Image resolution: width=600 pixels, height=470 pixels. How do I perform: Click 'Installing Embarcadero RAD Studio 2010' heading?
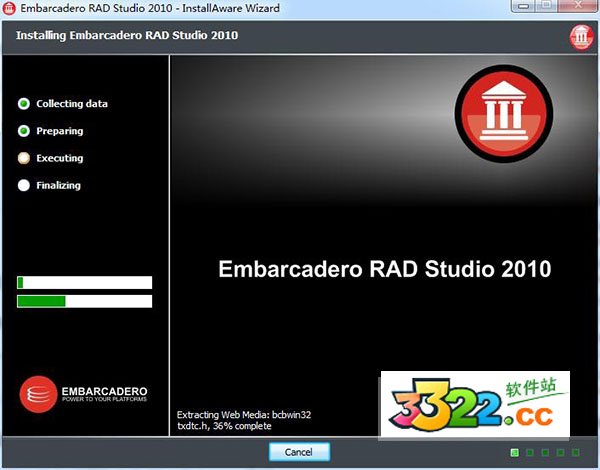(127, 35)
